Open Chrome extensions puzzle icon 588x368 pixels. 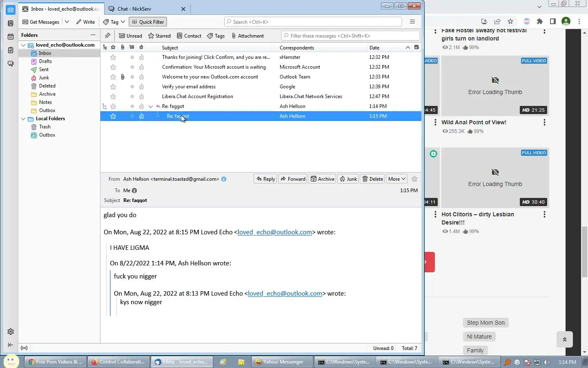click(x=540, y=22)
